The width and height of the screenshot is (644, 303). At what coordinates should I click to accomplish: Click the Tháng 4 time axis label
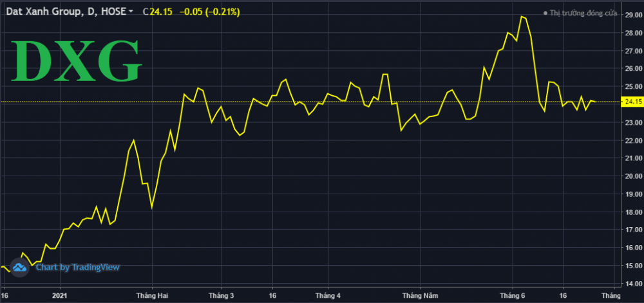(x=328, y=295)
